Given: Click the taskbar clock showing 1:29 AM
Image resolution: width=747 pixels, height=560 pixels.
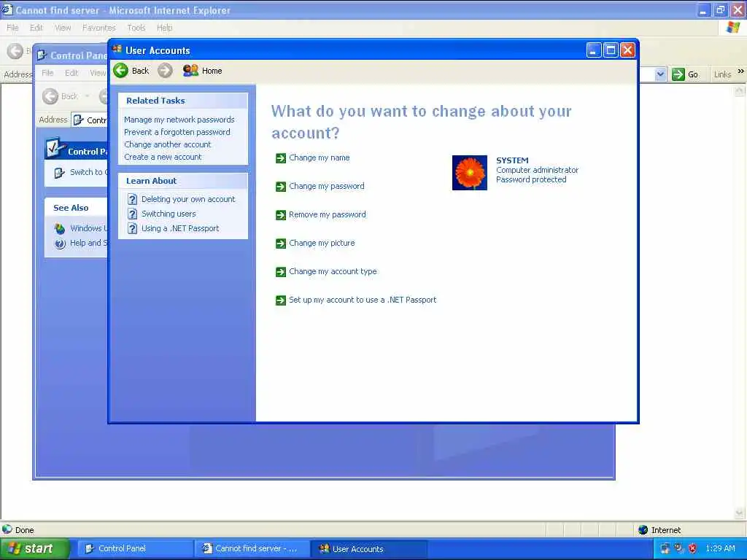Looking at the screenshot, I should pos(720,548).
